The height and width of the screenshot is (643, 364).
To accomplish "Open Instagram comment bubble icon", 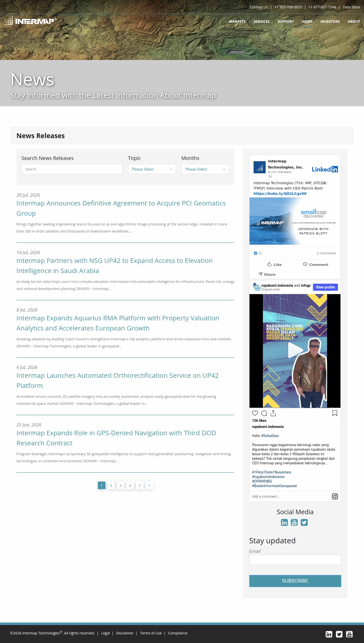I will (x=264, y=413).
